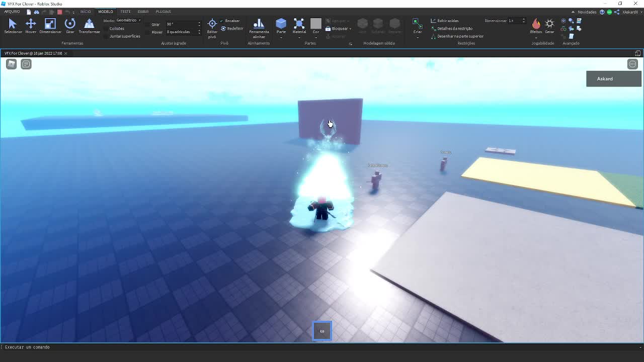Choose the Dimensionar scale tool
The width and height of the screenshot is (644, 362).
click(50, 24)
